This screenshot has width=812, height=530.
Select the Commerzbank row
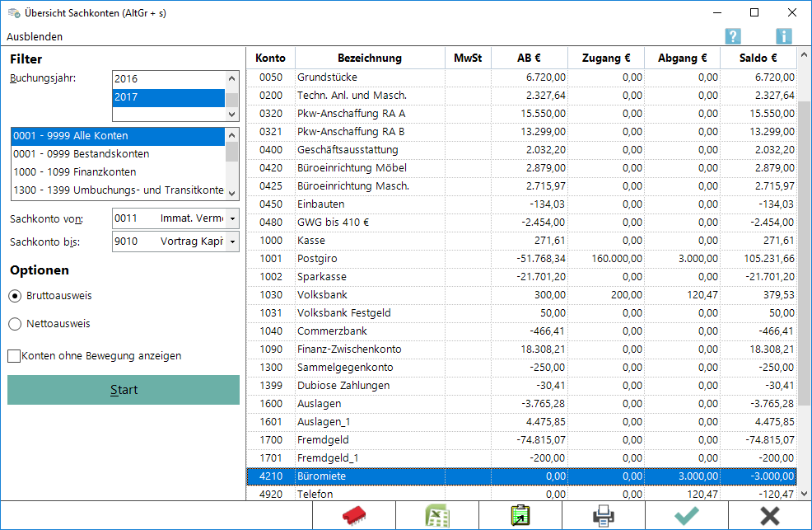pos(521,331)
